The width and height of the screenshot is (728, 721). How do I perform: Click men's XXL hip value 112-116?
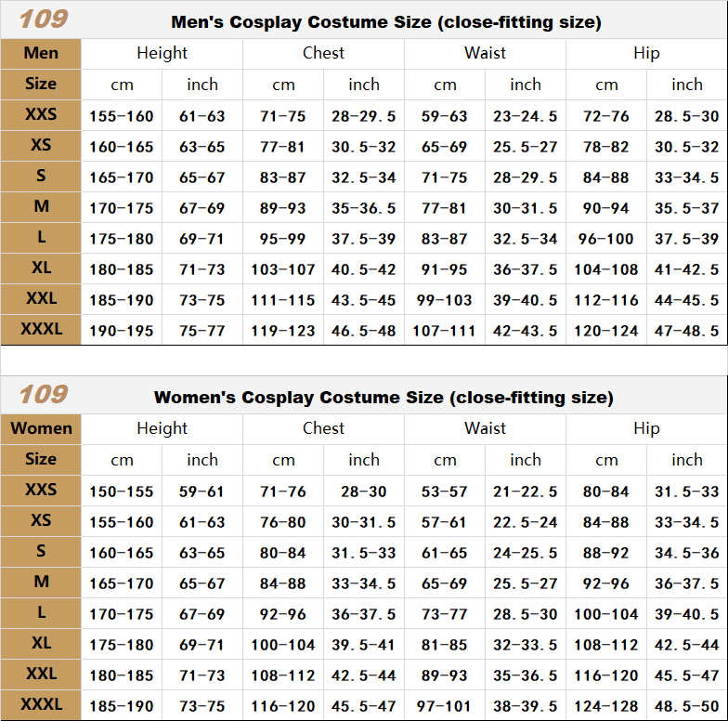tap(605, 300)
